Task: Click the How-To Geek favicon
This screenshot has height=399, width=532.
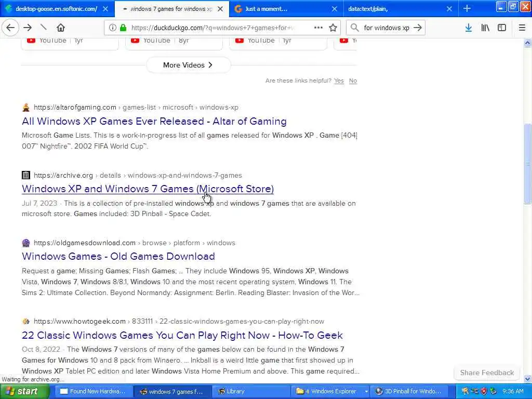Action: [x=26, y=321]
